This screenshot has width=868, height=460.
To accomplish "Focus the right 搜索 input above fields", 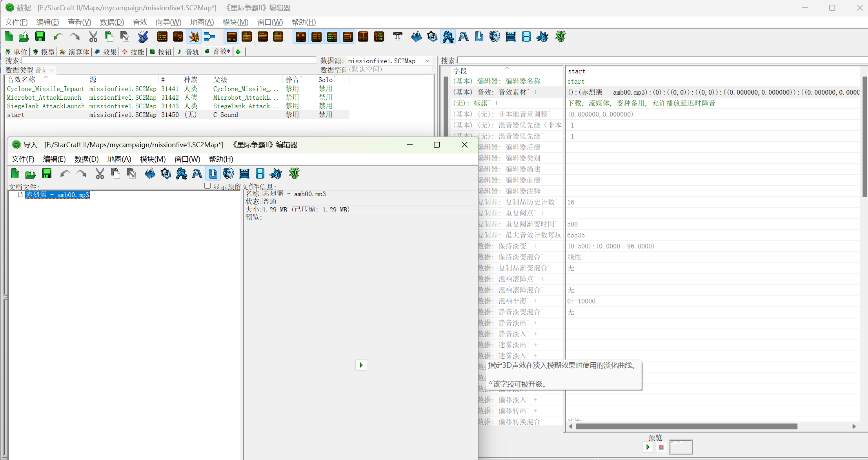I will pyautogui.click(x=662, y=60).
